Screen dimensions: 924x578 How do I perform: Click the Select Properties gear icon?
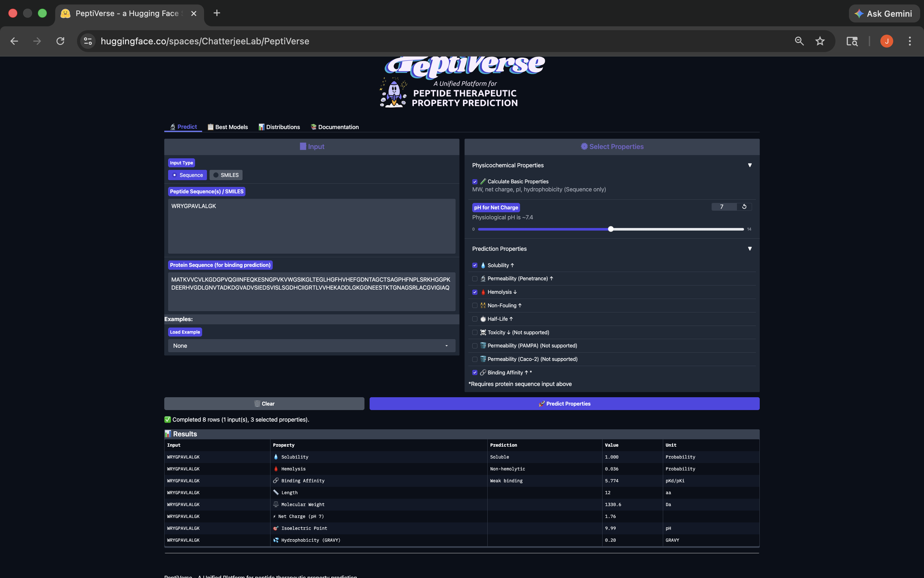584,146
